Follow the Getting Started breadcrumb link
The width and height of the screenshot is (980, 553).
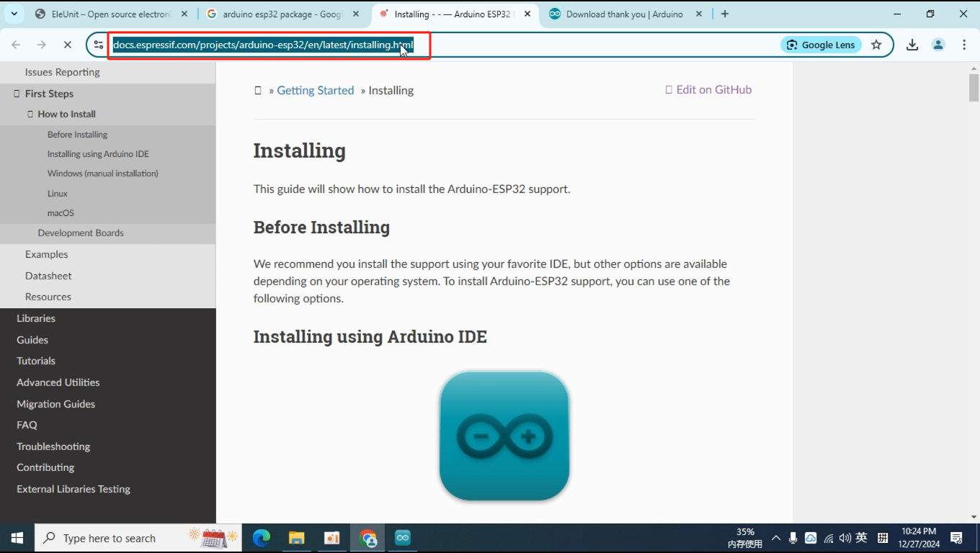316,90
